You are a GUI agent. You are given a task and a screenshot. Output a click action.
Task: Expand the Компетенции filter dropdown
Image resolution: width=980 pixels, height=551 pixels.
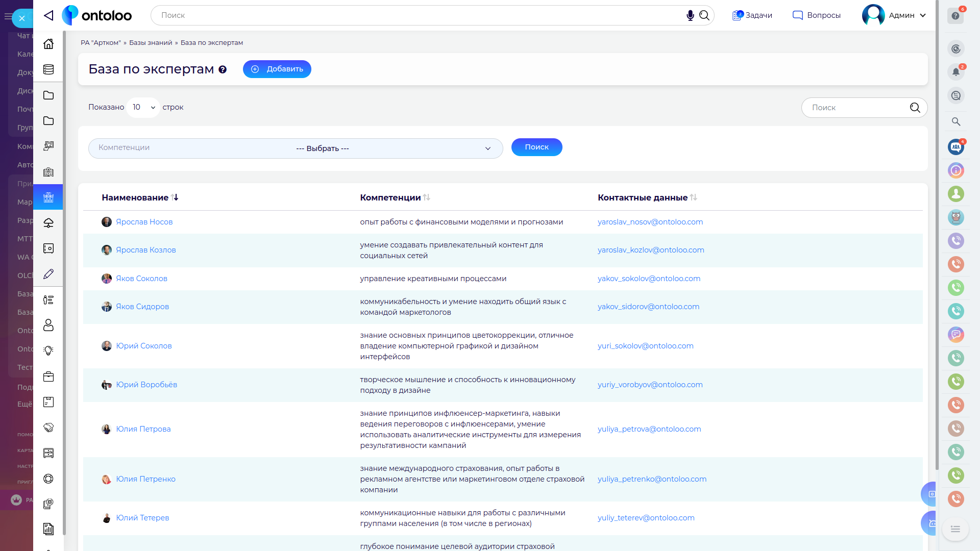(x=296, y=148)
